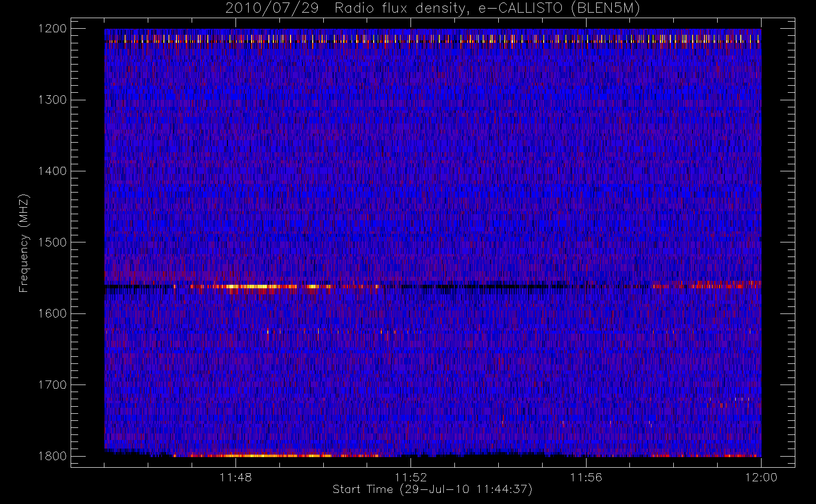Click the 12:00 time tick label
Image resolution: width=816 pixels, height=504 pixels.
click(x=761, y=477)
